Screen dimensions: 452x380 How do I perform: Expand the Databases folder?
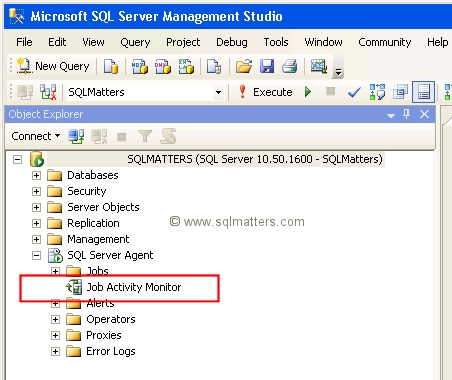pyautogui.click(x=36, y=175)
